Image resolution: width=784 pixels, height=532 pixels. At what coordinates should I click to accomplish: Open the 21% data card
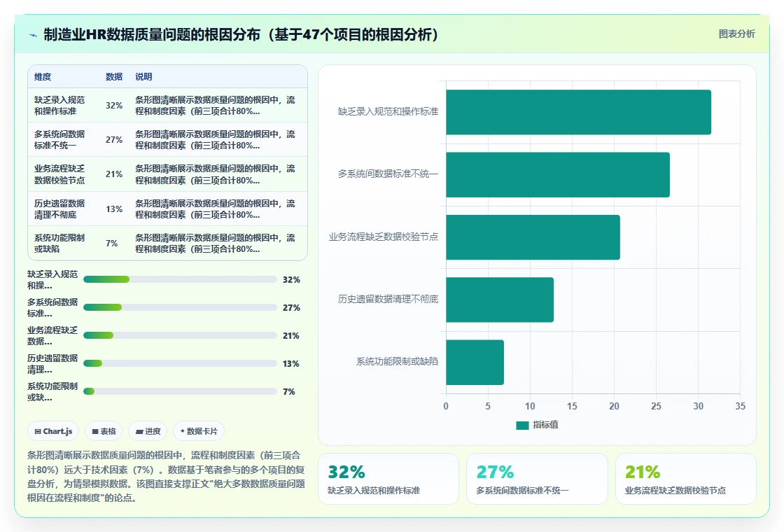(x=685, y=479)
